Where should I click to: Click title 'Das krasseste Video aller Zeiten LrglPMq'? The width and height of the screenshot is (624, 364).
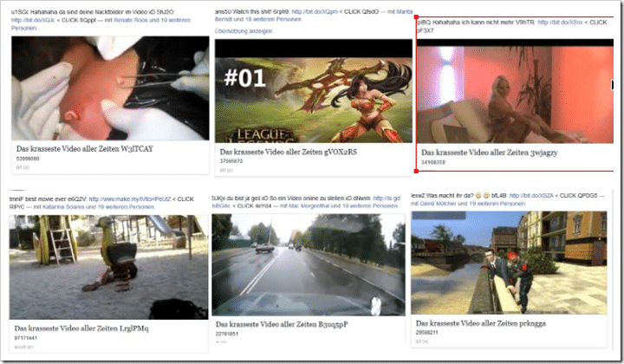81,328
